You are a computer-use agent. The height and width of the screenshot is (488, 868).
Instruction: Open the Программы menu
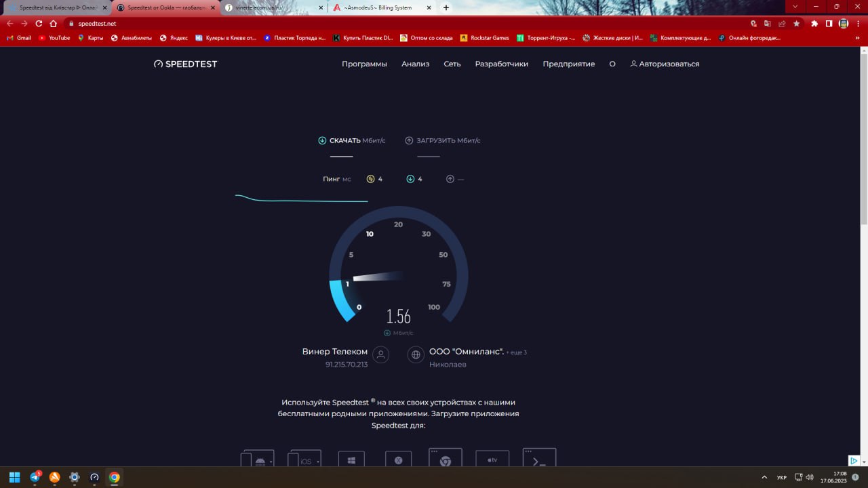364,64
